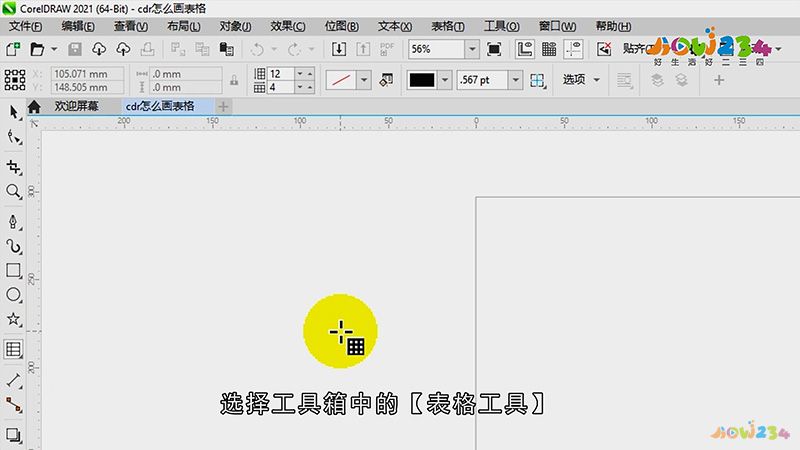Screen dimensions: 800x450
Task: Toggle the grid display
Action: 549,49
